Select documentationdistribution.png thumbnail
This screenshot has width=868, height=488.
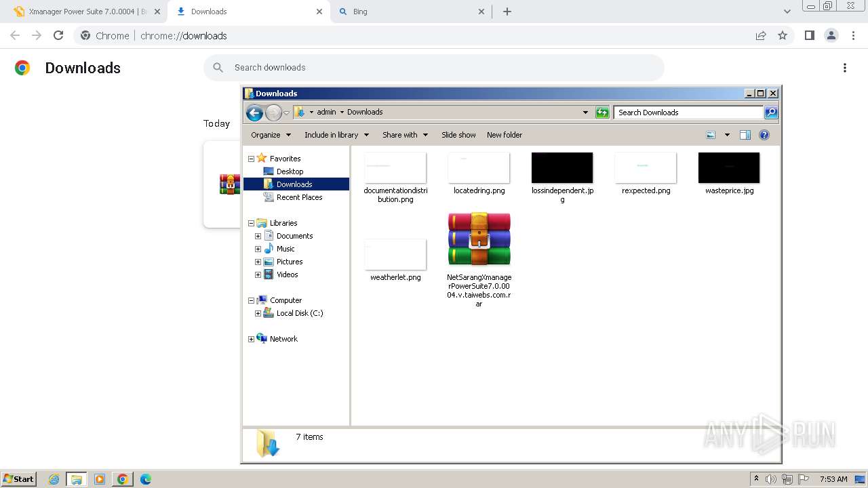[x=395, y=168]
